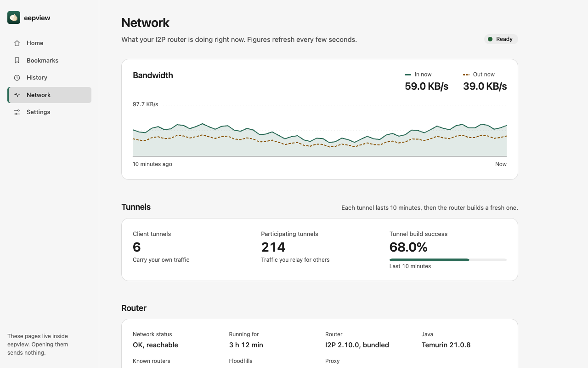The image size is (588, 368).
Task: Click the 97.7 KB/s axis label
Action: 146,104
